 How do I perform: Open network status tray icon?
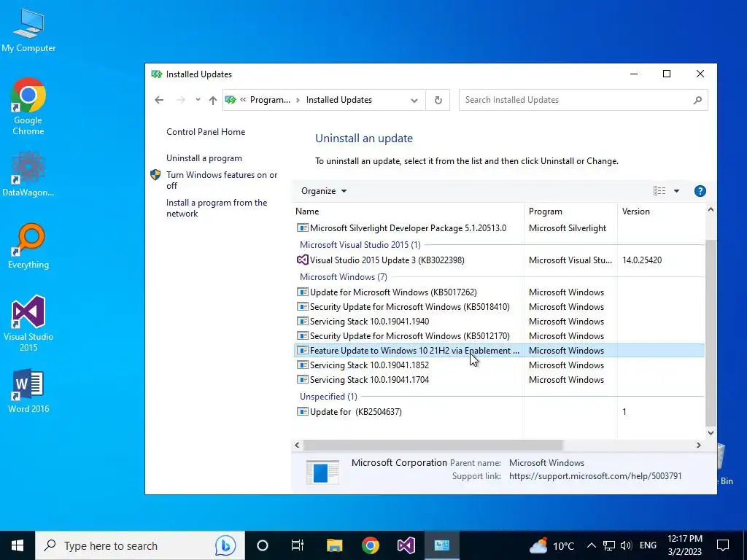pyautogui.click(x=609, y=545)
